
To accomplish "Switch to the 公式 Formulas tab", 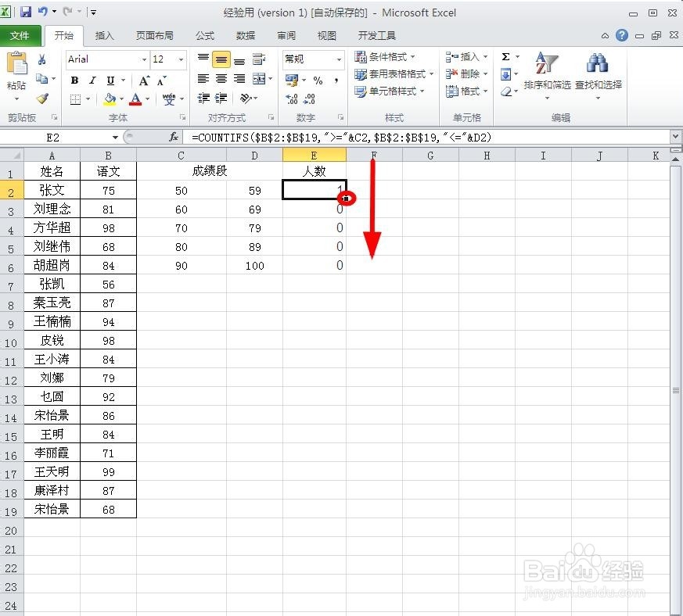I will (205, 36).
